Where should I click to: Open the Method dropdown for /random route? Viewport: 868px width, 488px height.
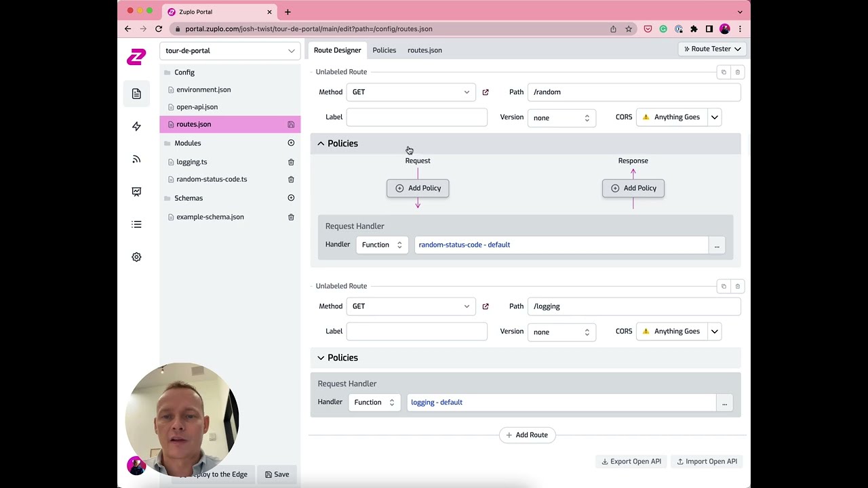(411, 92)
